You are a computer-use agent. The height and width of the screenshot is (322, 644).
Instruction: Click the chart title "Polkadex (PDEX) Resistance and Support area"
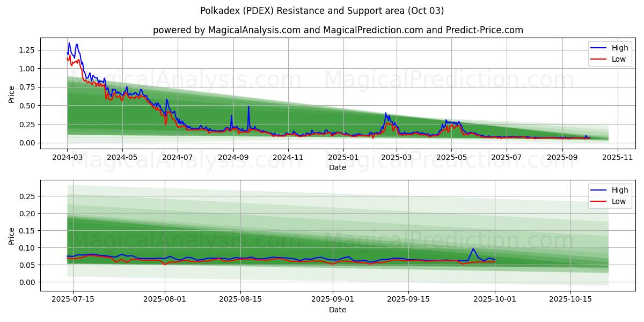click(322, 11)
